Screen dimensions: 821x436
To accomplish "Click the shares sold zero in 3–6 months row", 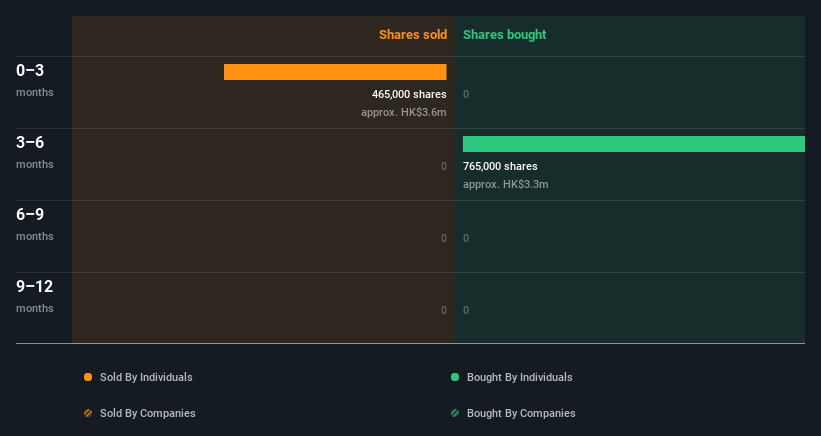I will click(x=443, y=166).
